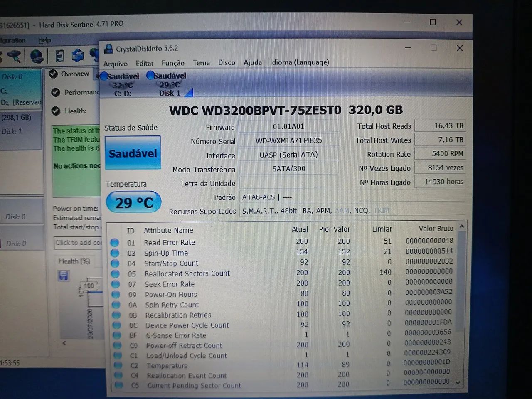The image size is (532, 399).
Task: Click the CrystalDiskInfo title bar app icon
Action: click(108, 49)
